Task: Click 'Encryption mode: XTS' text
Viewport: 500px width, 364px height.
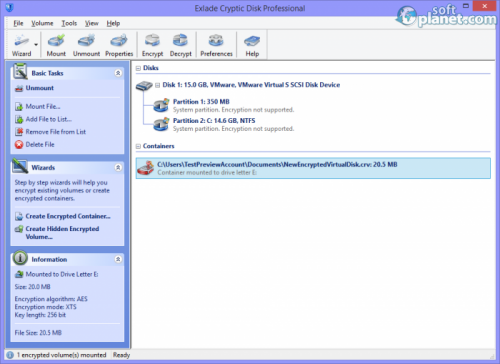Action: (45, 307)
